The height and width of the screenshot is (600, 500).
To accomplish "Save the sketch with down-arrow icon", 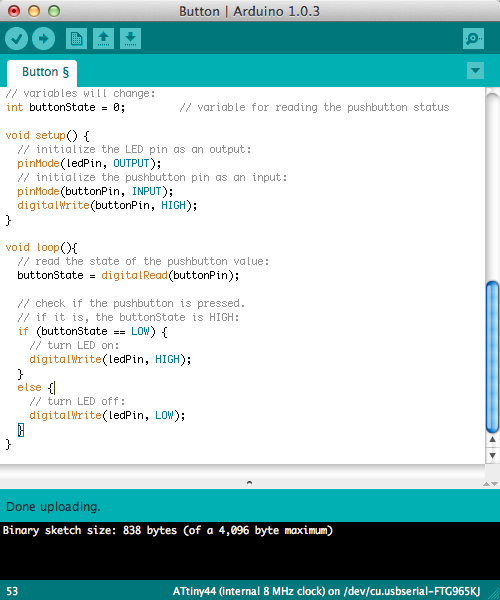I will (x=130, y=39).
